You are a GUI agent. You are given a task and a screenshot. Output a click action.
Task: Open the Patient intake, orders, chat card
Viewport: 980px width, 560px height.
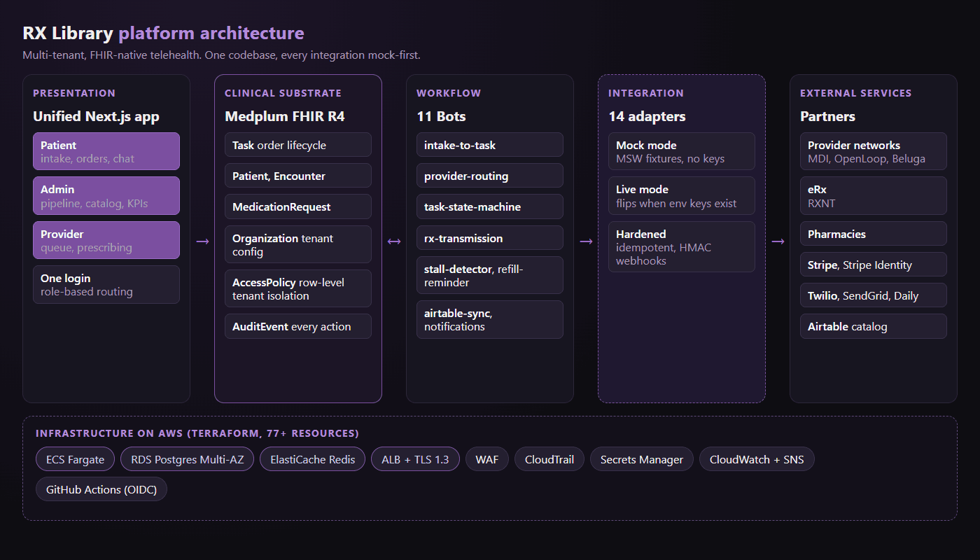(x=106, y=151)
